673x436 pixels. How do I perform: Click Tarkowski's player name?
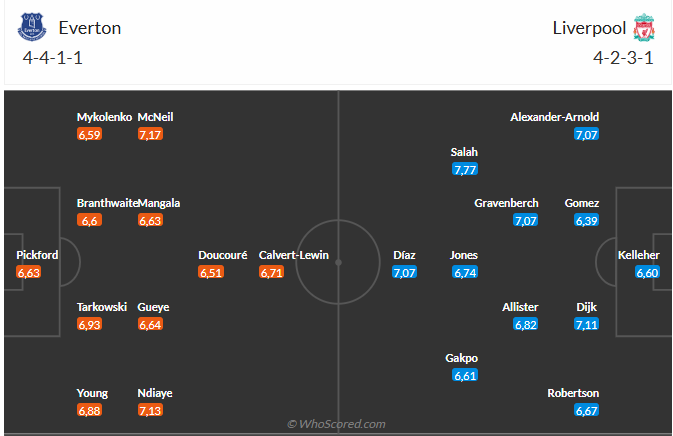click(x=102, y=307)
